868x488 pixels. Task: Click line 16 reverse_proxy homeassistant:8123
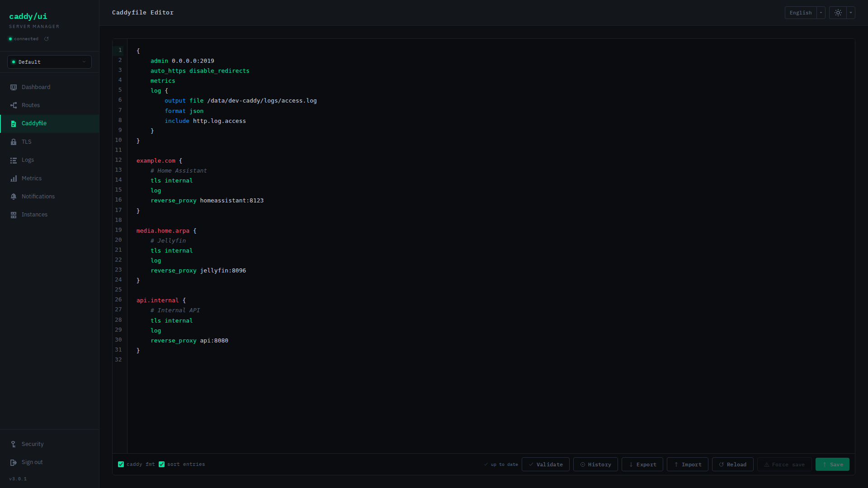pos(207,201)
